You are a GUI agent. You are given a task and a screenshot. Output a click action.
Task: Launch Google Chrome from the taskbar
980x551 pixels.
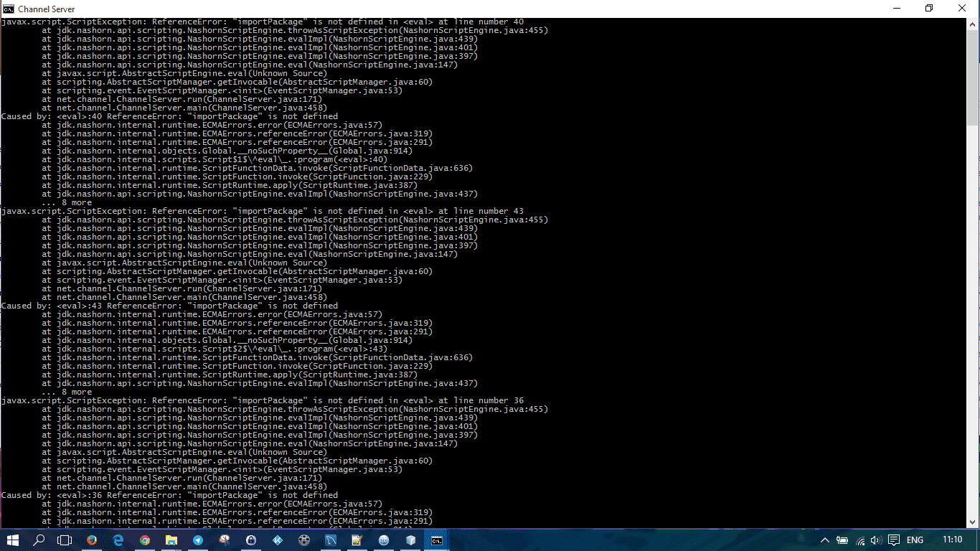click(x=145, y=540)
